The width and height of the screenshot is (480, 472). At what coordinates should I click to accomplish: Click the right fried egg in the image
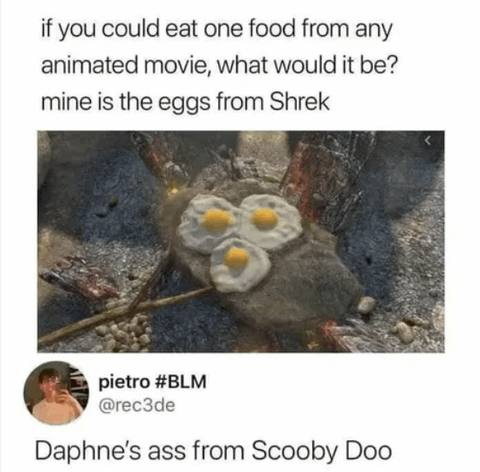pyautogui.click(x=270, y=220)
